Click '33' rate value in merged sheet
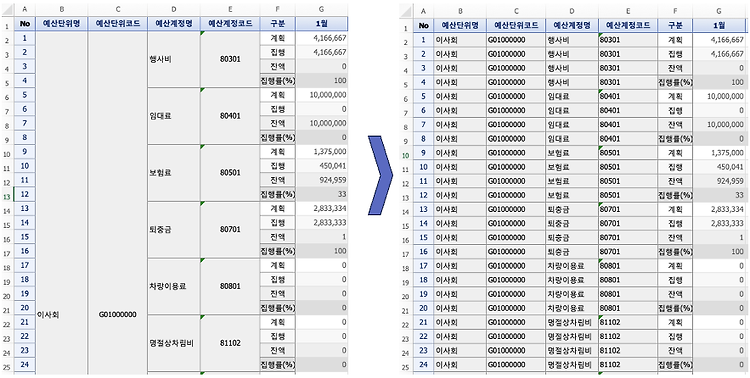 (x=322, y=194)
